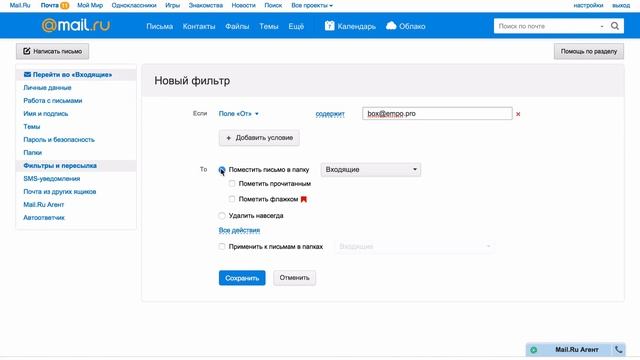Open 'Темы' in main navigation
This screenshot has width=640, height=360.
(x=269, y=26)
